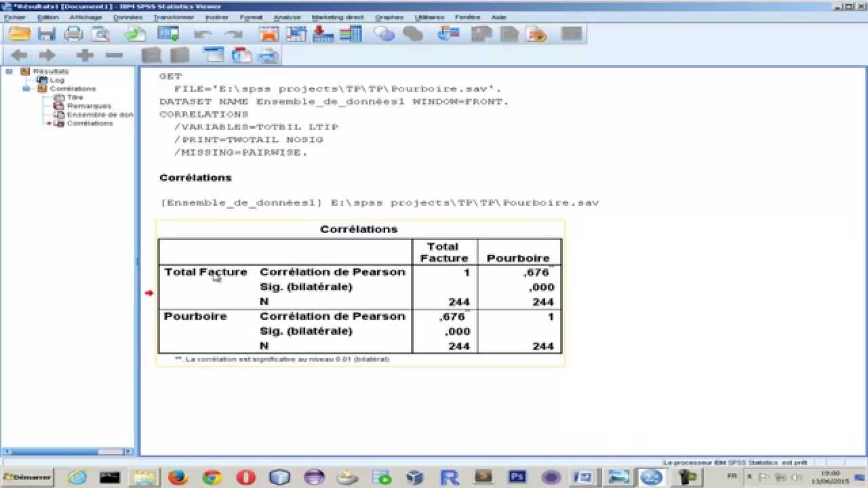The width and height of the screenshot is (868, 488).
Task: Open Firefox from the taskbar
Action: (x=178, y=477)
